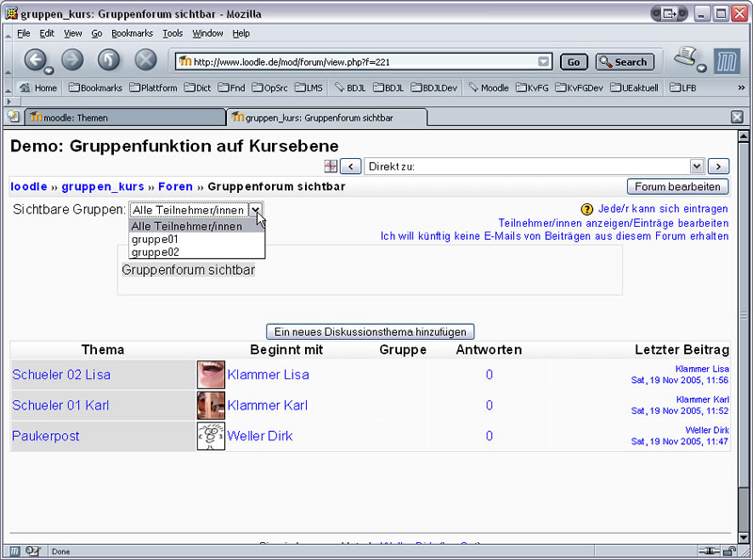Viewport: 753px width, 560px height.
Task: Open the Bookmarks menu
Action: coord(132,33)
